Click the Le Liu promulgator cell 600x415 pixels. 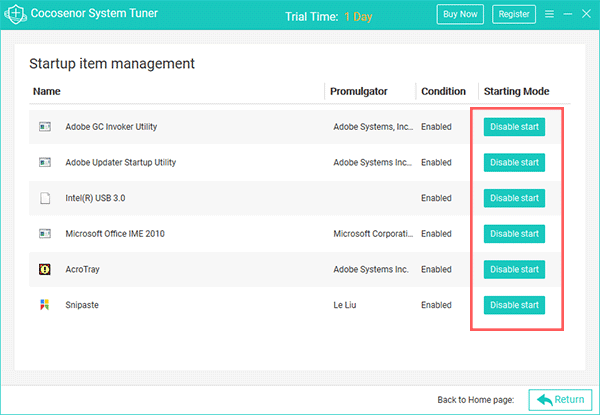click(x=344, y=305)
